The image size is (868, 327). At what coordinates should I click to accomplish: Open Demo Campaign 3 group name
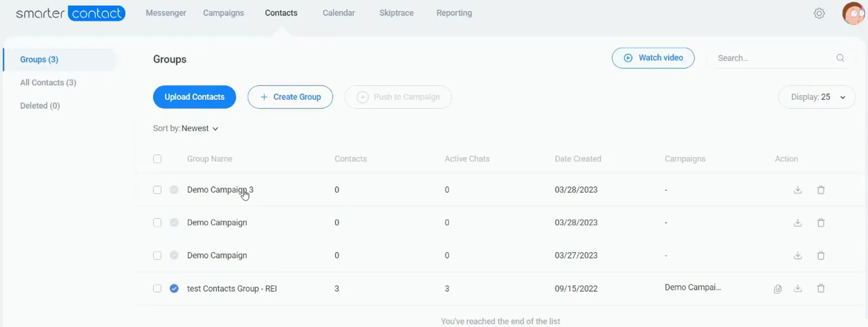[220, 190]
